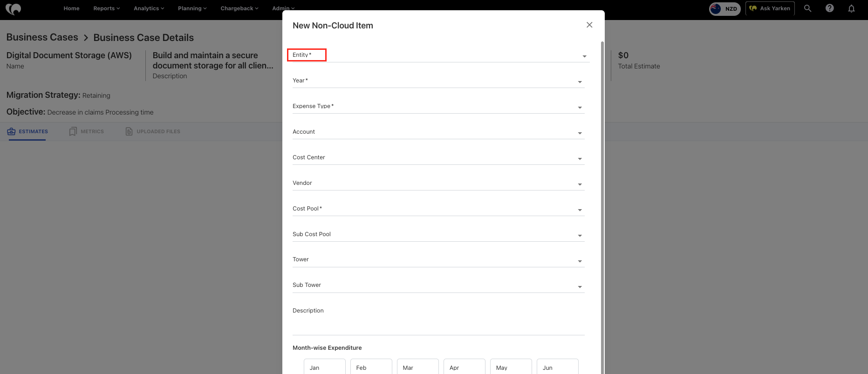This screenshot has height=374, width=868.
Task: Close the New Non-Cloud Item dialog
Action: [x=589, y=25]
